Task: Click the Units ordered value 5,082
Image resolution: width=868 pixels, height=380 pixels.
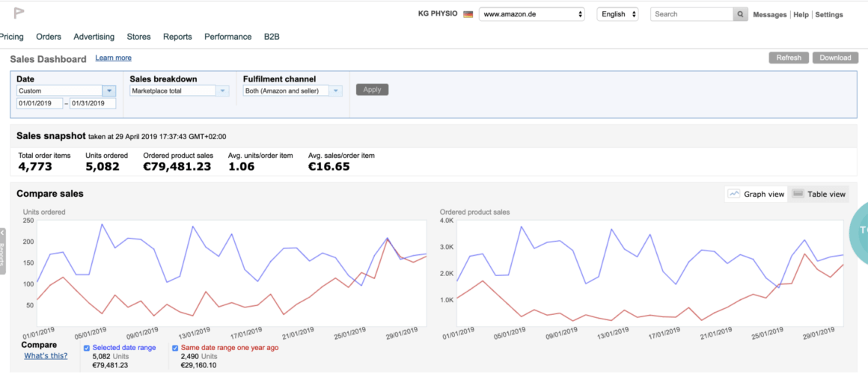Action: (103, 166)
